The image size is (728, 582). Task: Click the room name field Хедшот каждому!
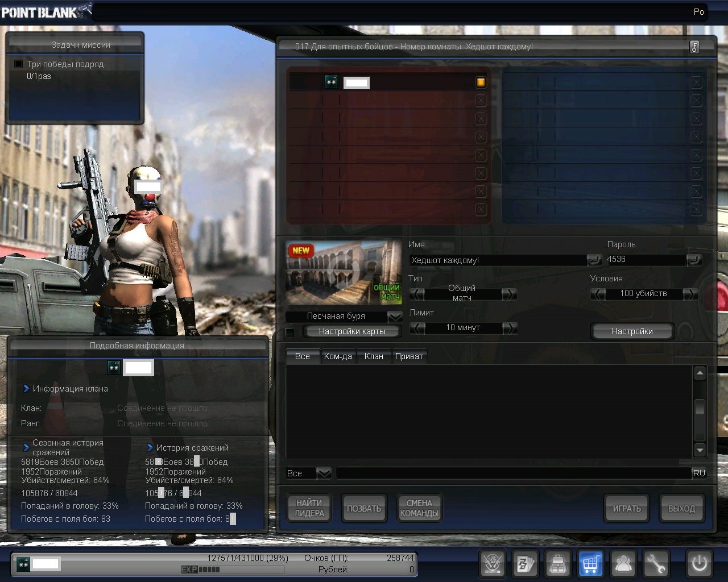click(498, 260)
